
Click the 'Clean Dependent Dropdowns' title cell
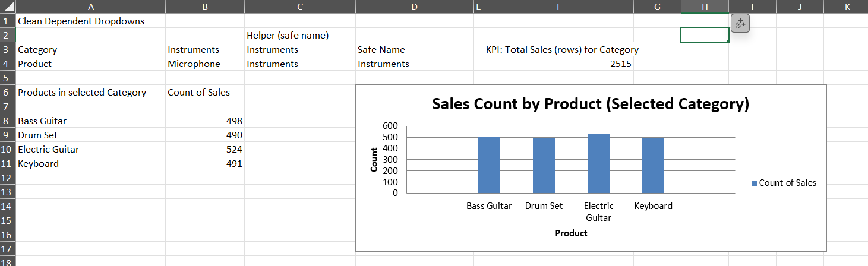(x=90, y=21)
